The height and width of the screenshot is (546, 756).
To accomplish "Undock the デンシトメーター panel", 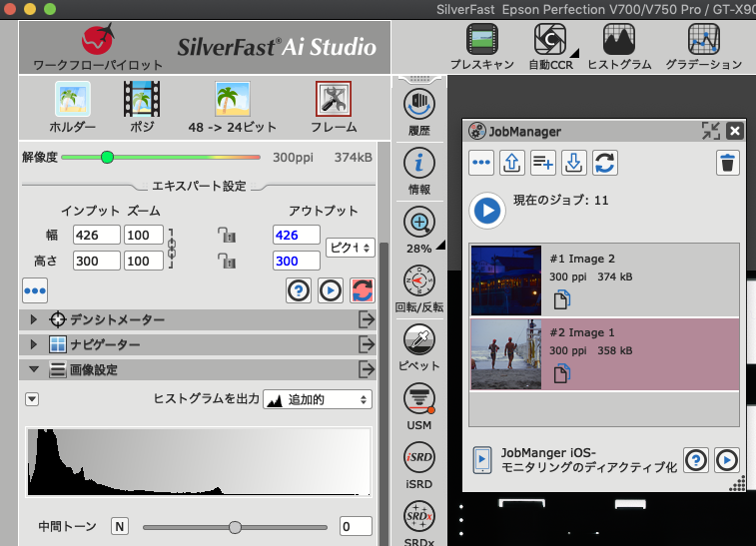I will (x=367, y=319).
